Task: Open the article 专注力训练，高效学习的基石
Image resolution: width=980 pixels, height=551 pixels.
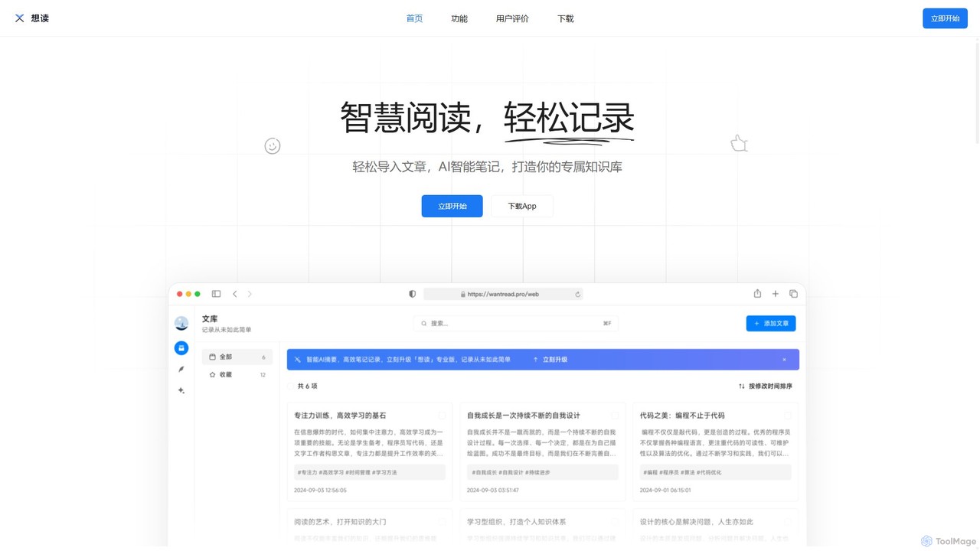Action: 340,416
